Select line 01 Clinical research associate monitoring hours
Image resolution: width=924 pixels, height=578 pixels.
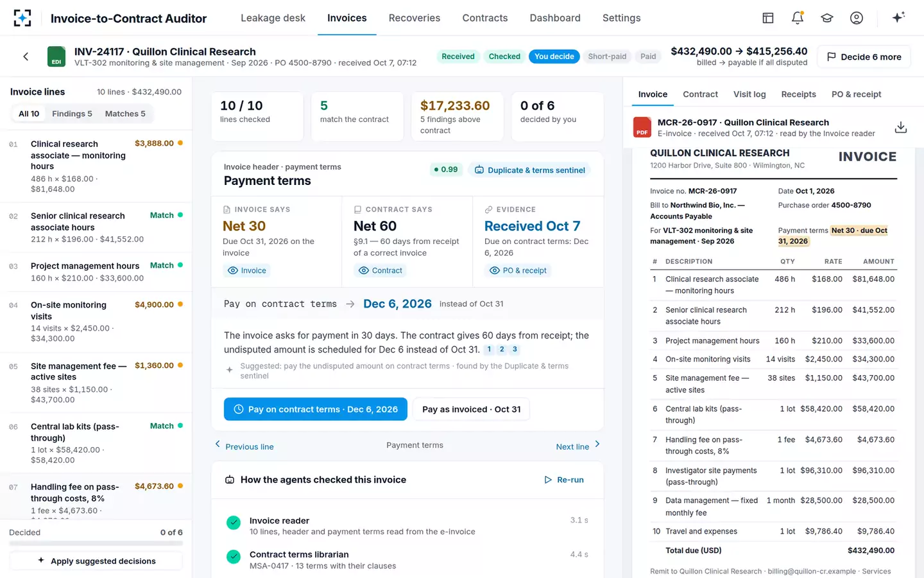pyautogui.click(x=96, y=166)
